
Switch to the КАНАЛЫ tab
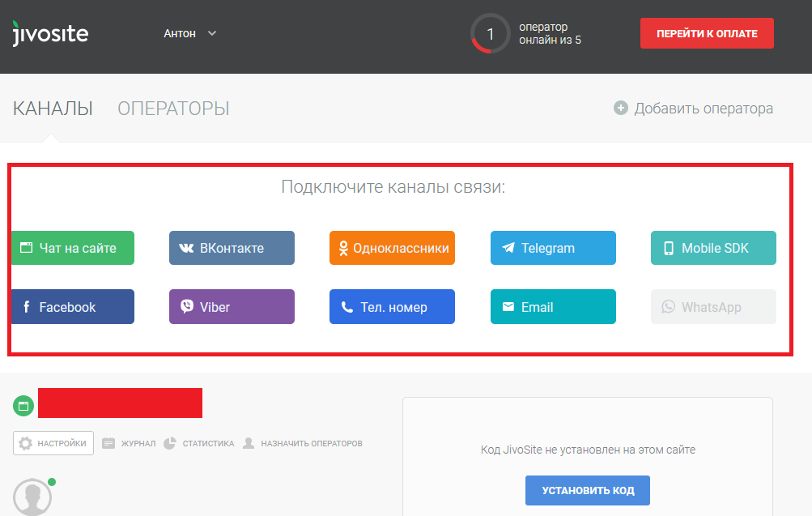(x=53, y=109)
